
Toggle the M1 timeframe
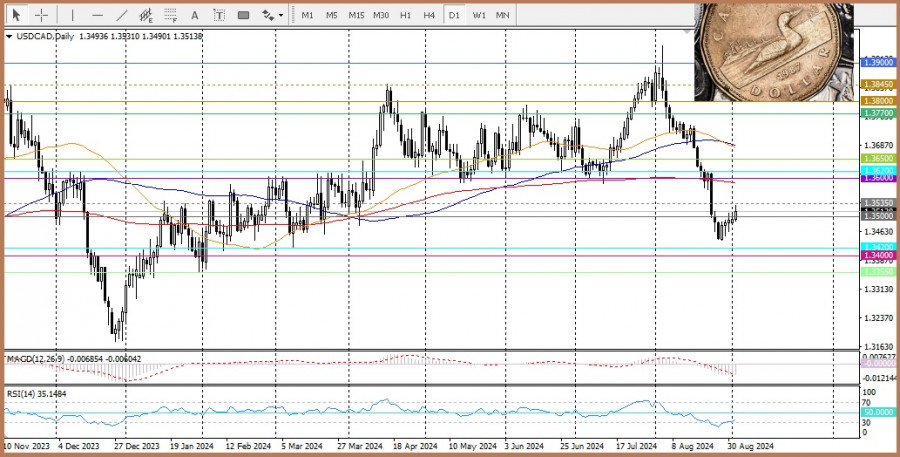pyautogui.click(x=307, y=15)
